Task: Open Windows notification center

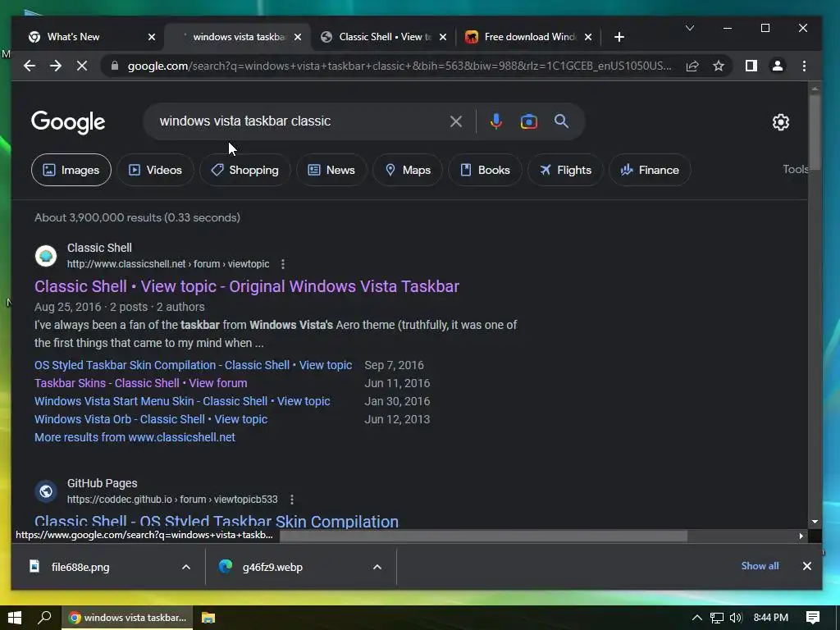Action: 813,618
